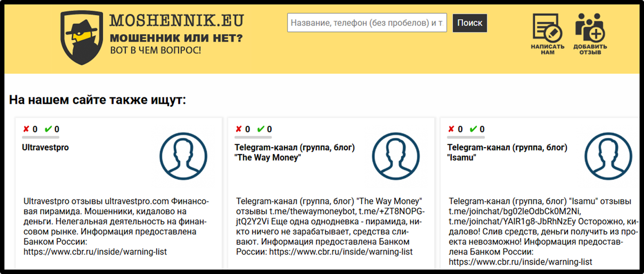Click the 'Поиск' search button
This screenshot has width=644, height=274.
point(470,23)
